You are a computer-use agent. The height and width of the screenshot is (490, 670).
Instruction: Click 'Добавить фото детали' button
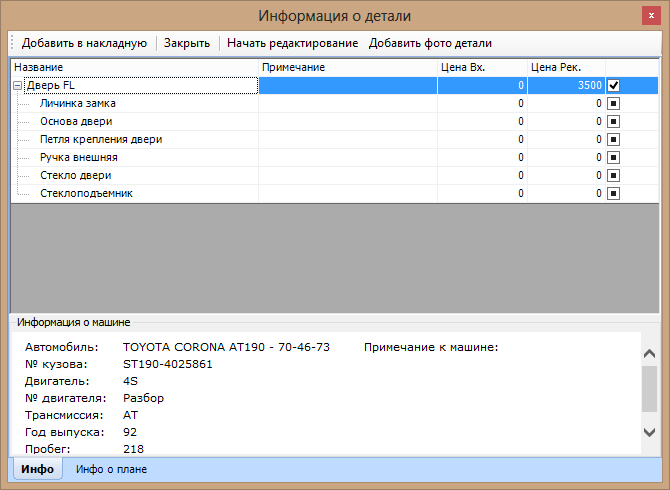tap(430, 43)
